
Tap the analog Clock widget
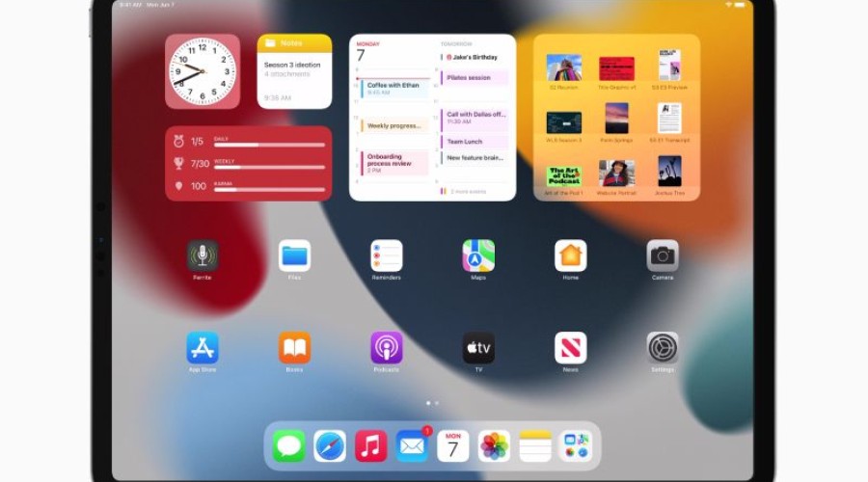[203, 71]
